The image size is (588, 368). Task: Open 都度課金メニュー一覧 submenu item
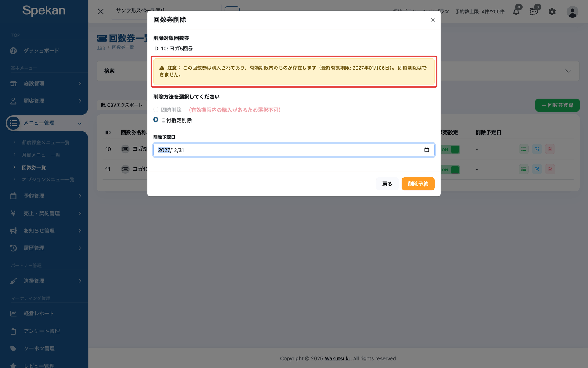(x=46, y=142)
